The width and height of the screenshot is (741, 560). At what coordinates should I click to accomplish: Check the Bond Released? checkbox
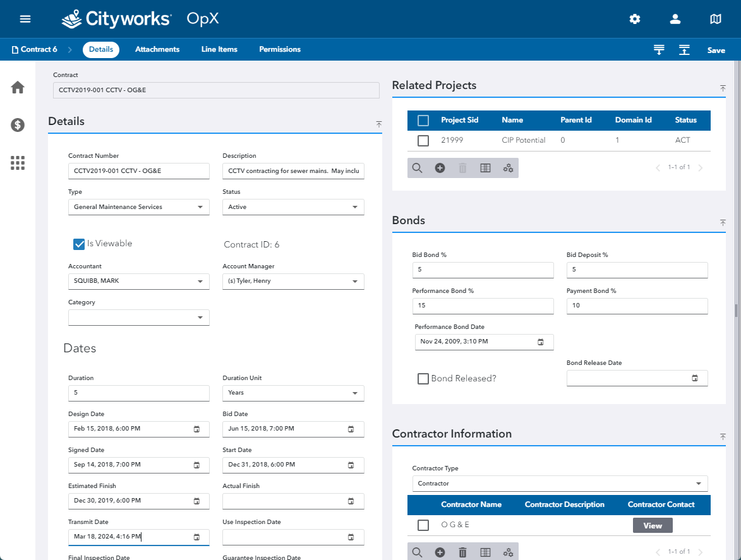[423, 379]
